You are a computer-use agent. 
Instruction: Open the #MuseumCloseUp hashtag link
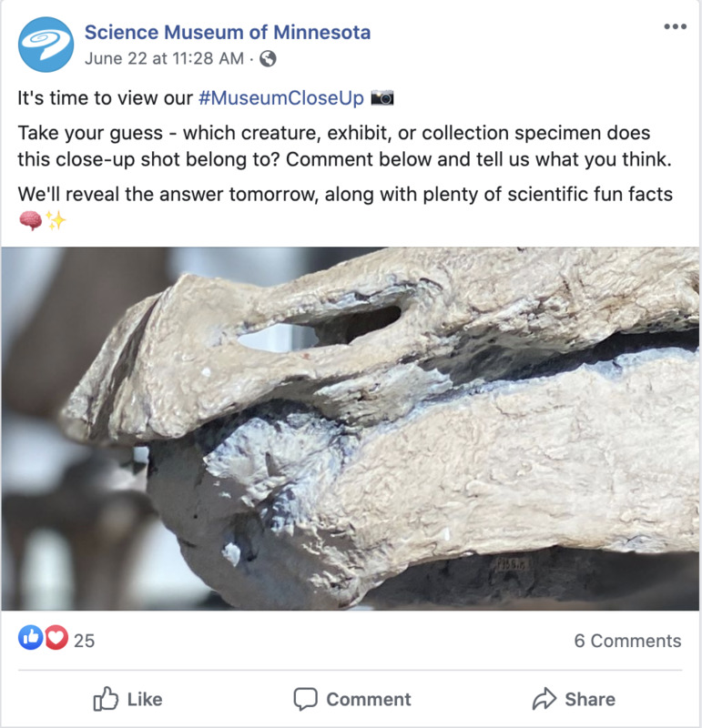click(x=281, y=98)
